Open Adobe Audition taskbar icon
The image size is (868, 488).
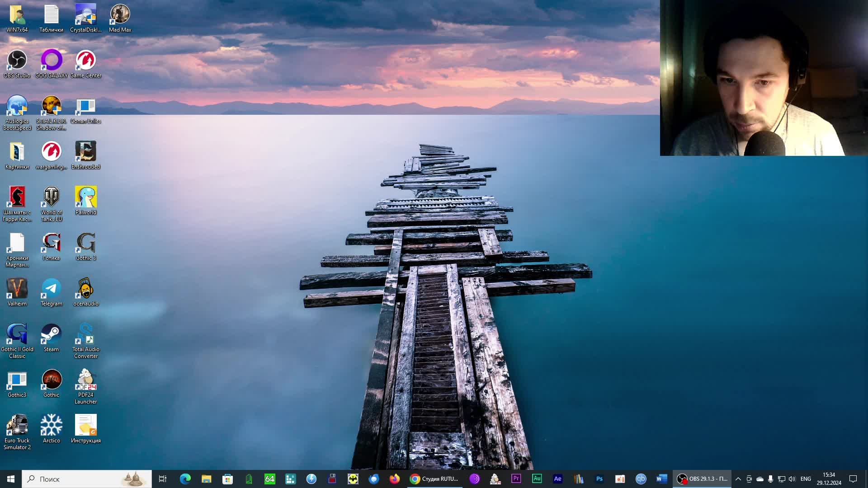537,479
